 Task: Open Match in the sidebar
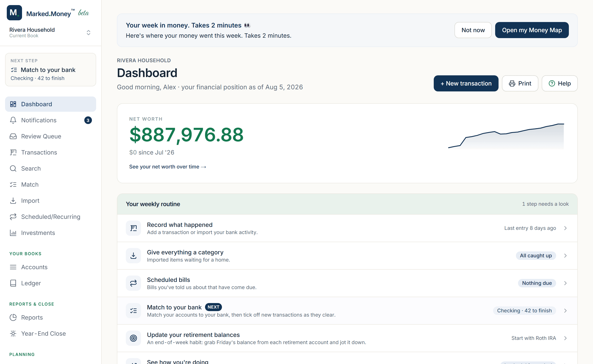(50, 184)
